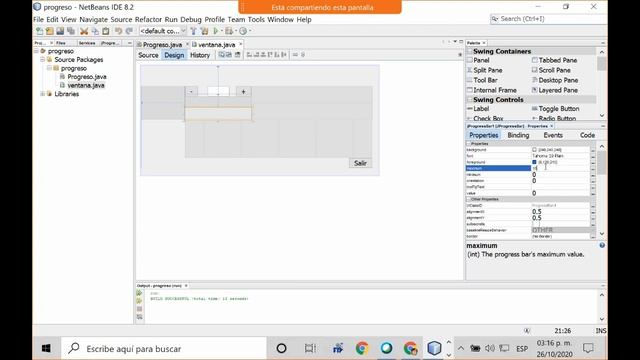Open the Debug menu

191,20
